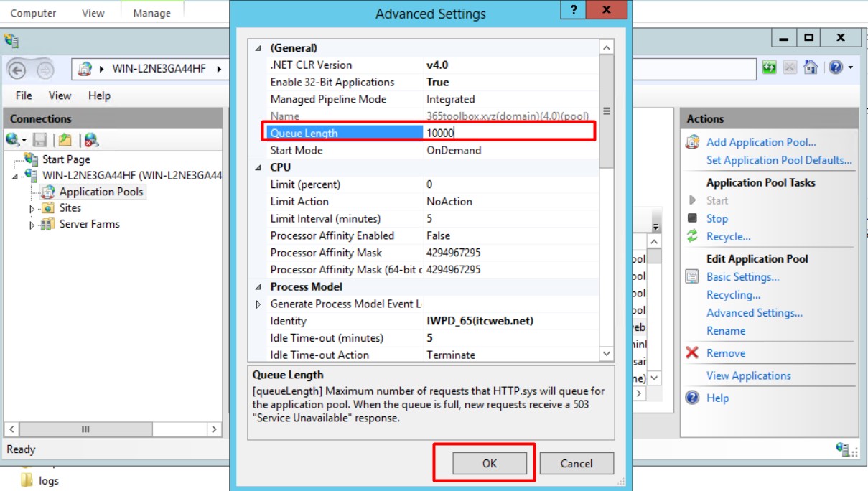Open the Set Application Pool Defaults link
Image resolution: width=868 pixels, height=491 pixels.
click(779, 160)
